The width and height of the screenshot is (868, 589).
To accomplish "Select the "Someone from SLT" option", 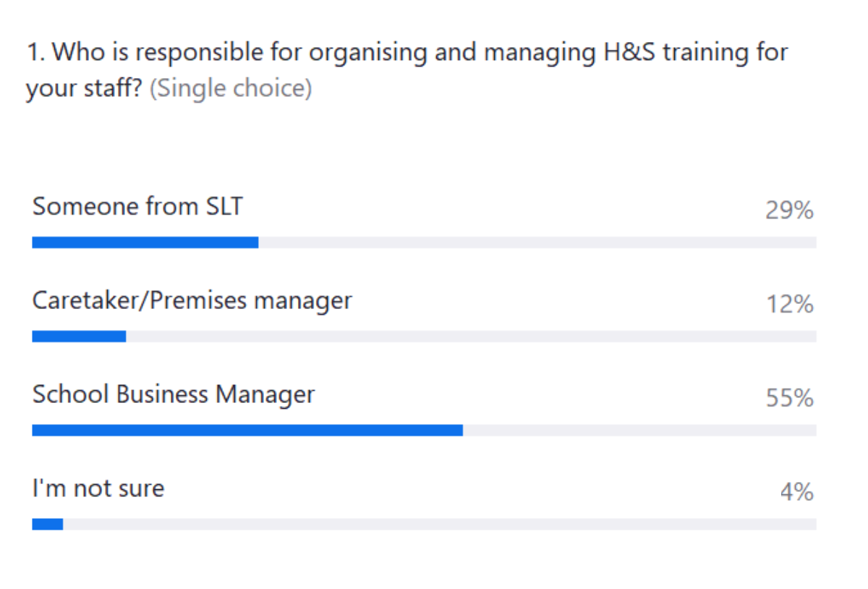I will tap(137, 207).
